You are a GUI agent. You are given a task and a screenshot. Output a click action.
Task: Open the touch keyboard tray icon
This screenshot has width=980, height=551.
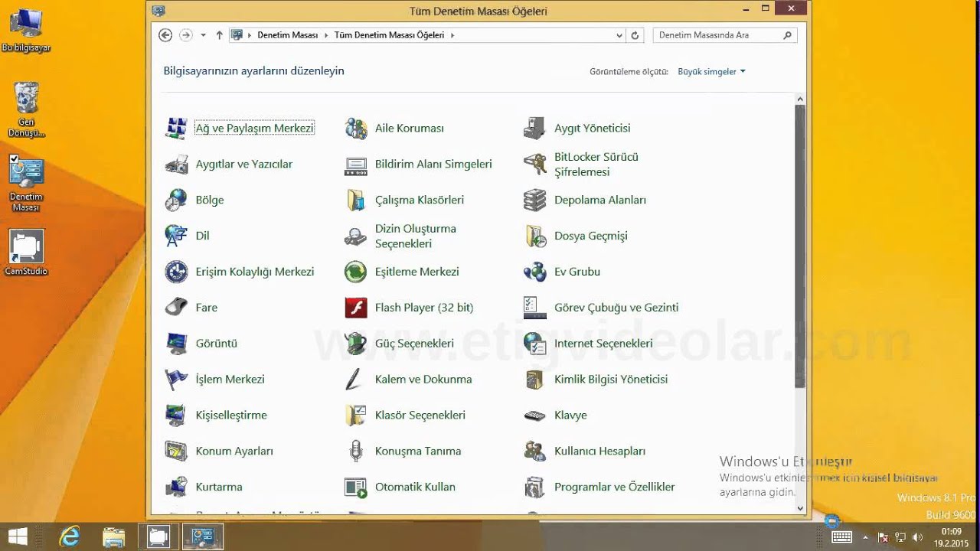[841, 537]
